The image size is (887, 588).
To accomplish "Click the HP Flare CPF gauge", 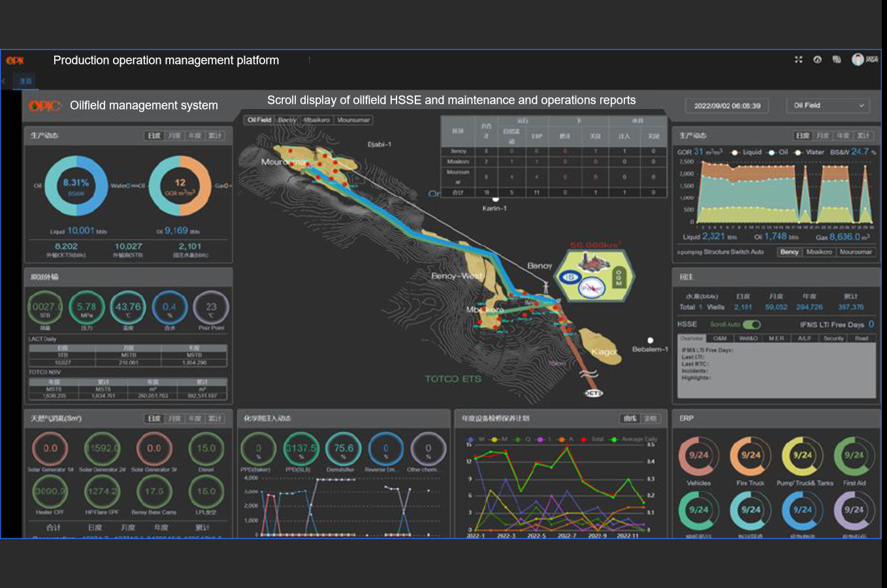I will 102,491.
